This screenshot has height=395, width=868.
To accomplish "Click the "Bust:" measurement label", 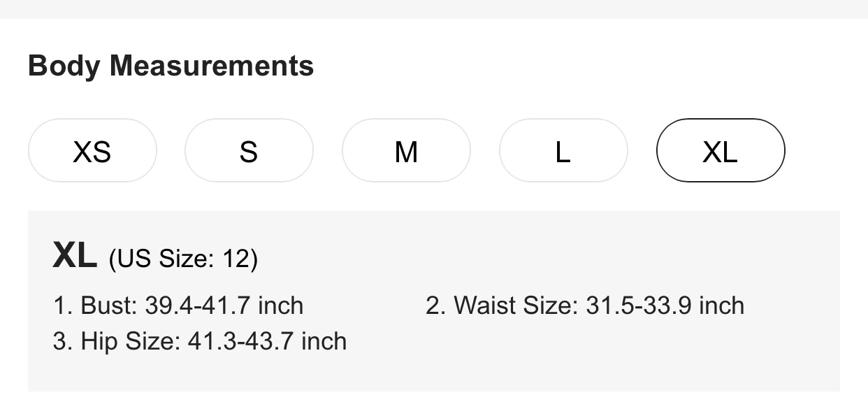I will [x=110, y=306].
